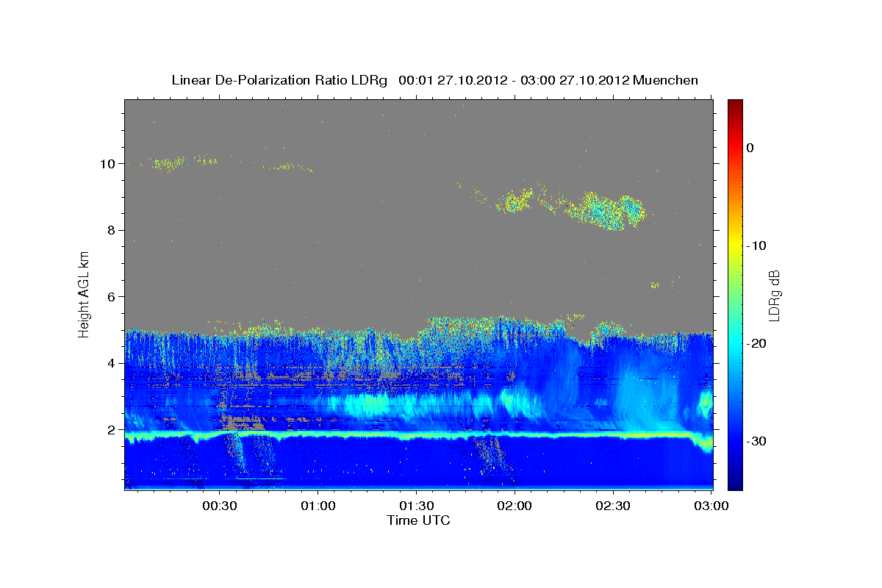Click the large cirrus cloud patch near 02:30
The image size is (882, 588).
coord(607,210)
